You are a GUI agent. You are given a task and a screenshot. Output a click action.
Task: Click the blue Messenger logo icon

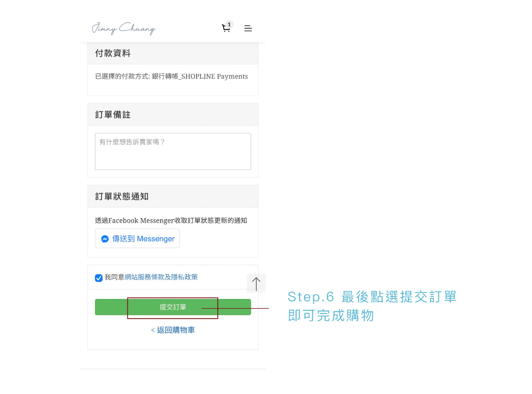click(105, 239)
